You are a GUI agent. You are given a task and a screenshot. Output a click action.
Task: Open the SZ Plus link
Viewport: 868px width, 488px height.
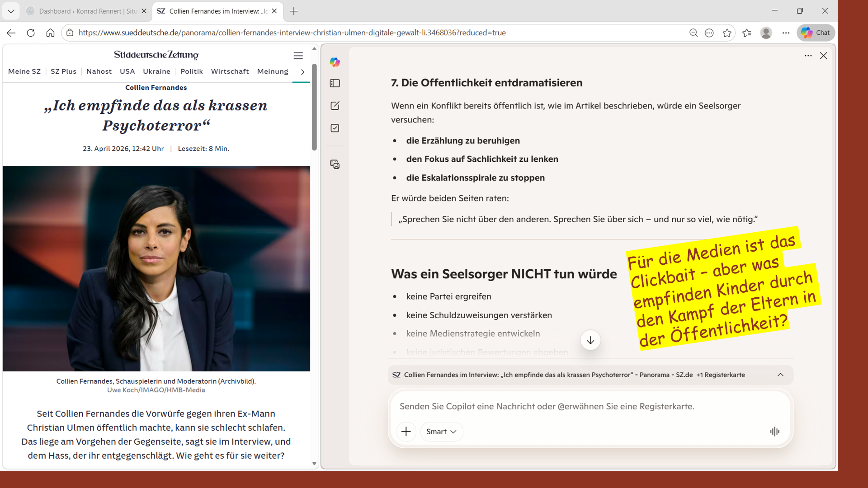63,71
